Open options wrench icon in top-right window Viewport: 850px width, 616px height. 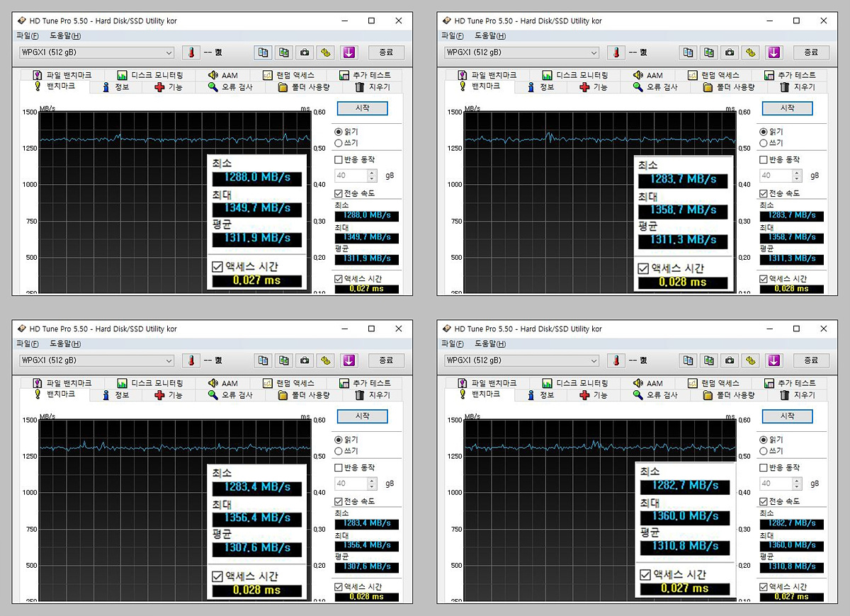coord(750,52)
